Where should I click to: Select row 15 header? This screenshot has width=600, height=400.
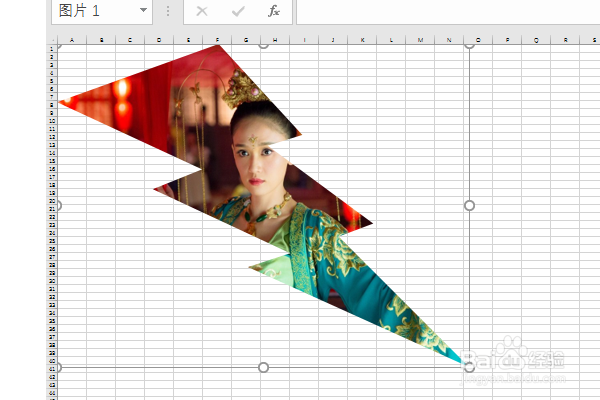[x=52, y=161]
